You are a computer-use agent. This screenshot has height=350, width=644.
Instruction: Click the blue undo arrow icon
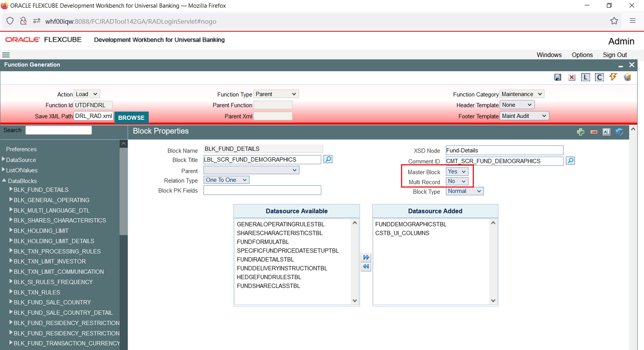coord(619,132)
